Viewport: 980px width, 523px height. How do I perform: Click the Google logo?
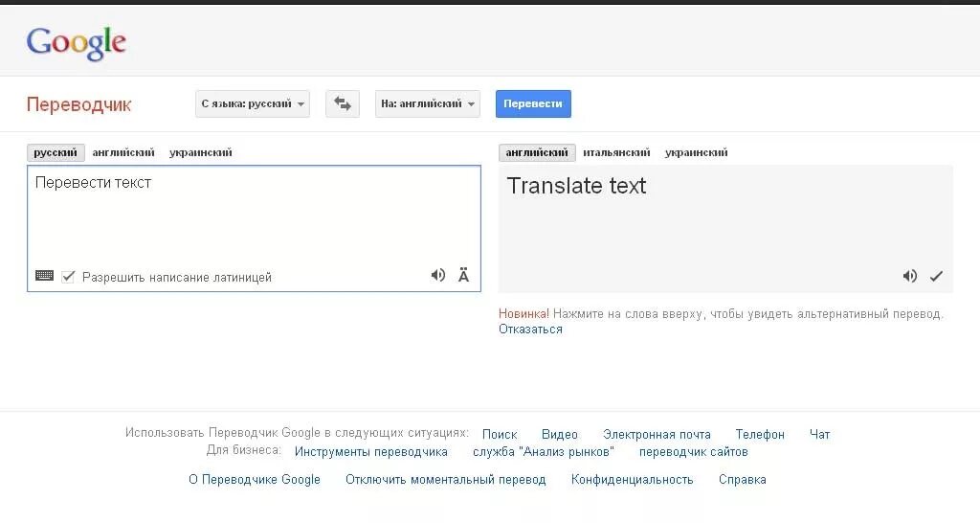point(77,44)
